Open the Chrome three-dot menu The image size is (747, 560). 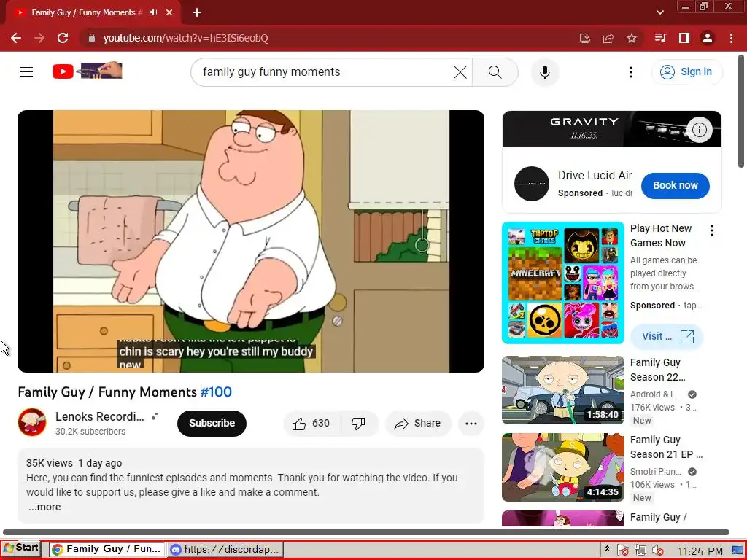click(731, 38)
